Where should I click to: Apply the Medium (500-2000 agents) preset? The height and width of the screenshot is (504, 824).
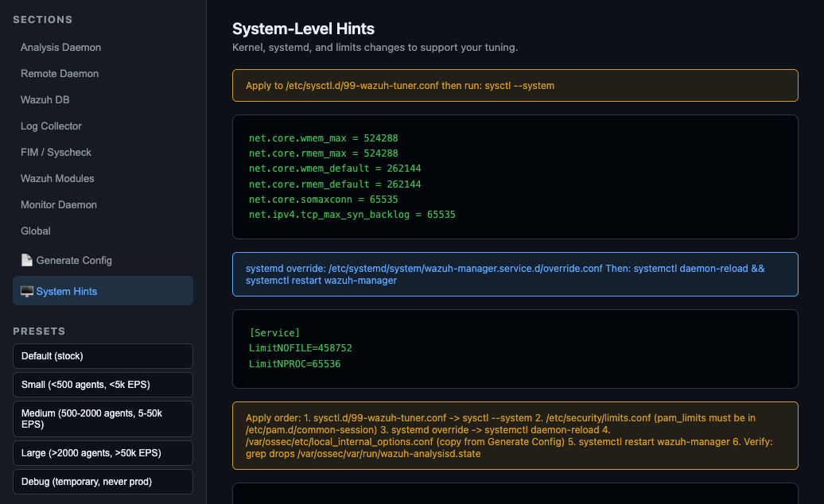103,419
